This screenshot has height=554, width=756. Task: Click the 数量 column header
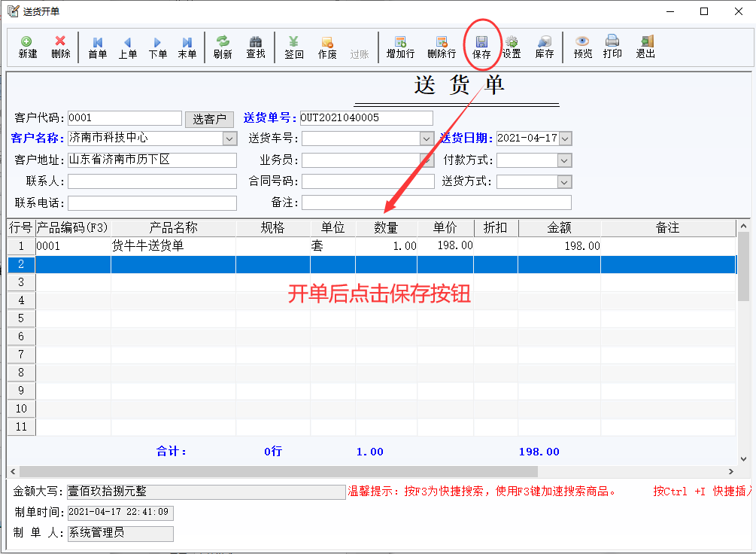pos(386,228)
